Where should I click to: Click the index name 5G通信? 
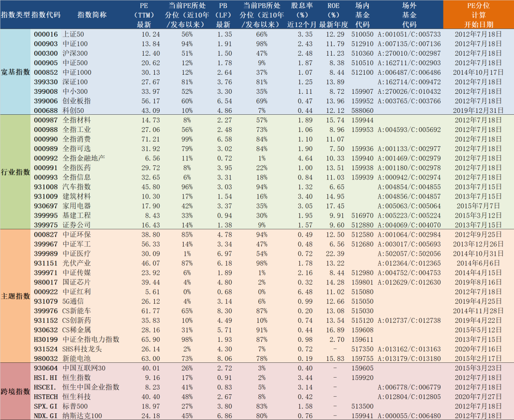pyautogui.click(x=73, y=301)
